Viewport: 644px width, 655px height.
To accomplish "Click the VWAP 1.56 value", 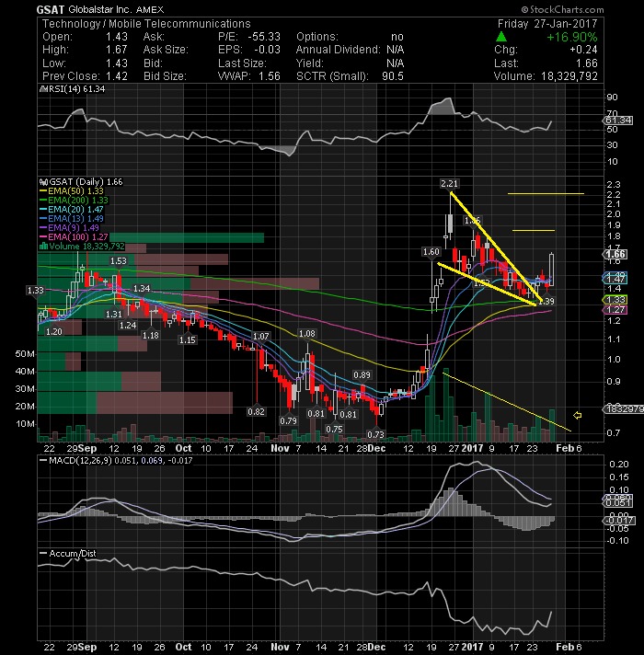I will (269, 76).
